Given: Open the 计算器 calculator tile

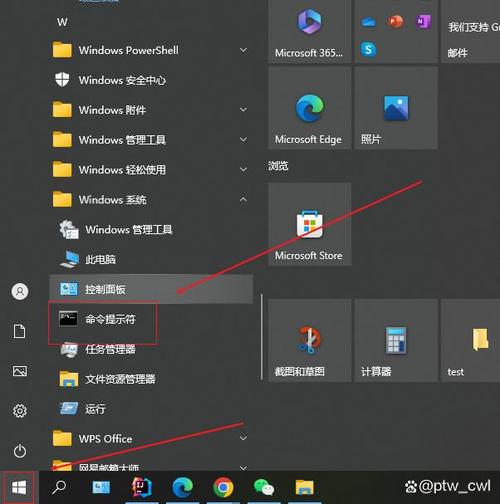Looking at the screenshot, I should (x=396, y=340).
